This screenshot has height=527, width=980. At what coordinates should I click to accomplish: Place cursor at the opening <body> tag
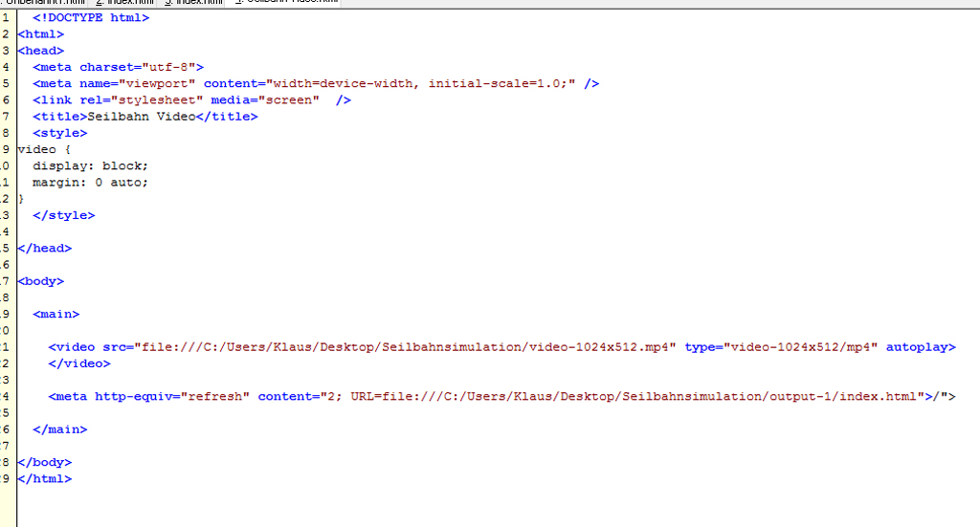[41, 281]
